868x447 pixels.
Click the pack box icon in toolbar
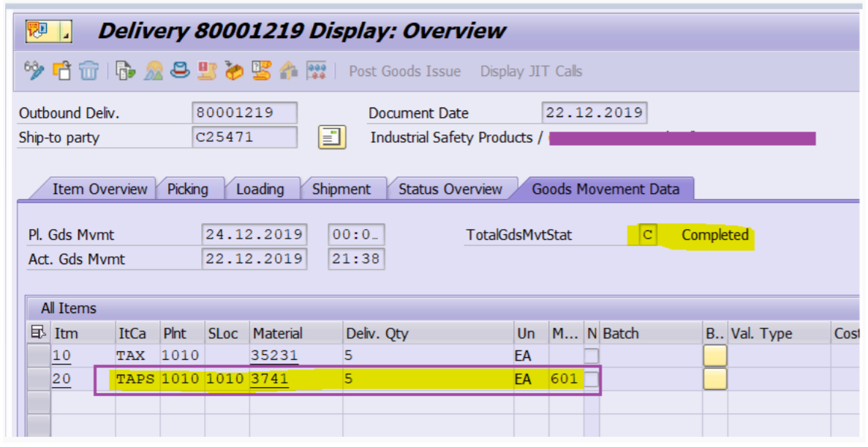tap(234, 71)
